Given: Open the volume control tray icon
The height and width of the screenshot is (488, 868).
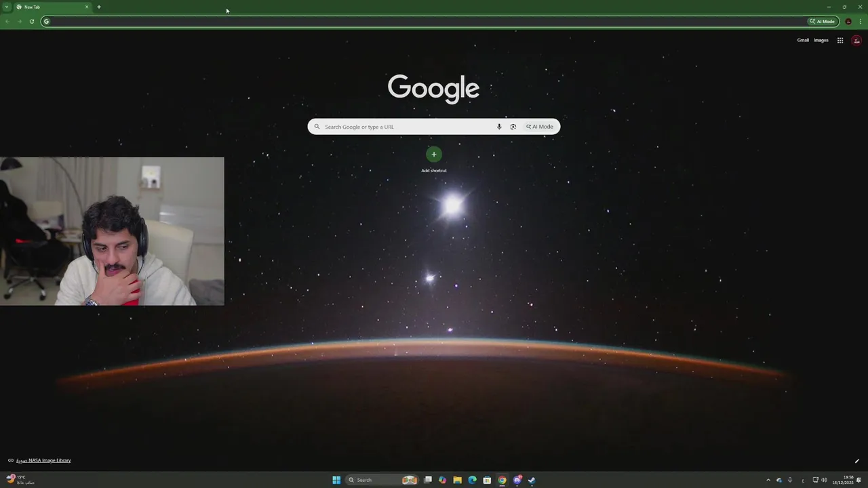Looking at the screenshot, I should tap(825, 480).
